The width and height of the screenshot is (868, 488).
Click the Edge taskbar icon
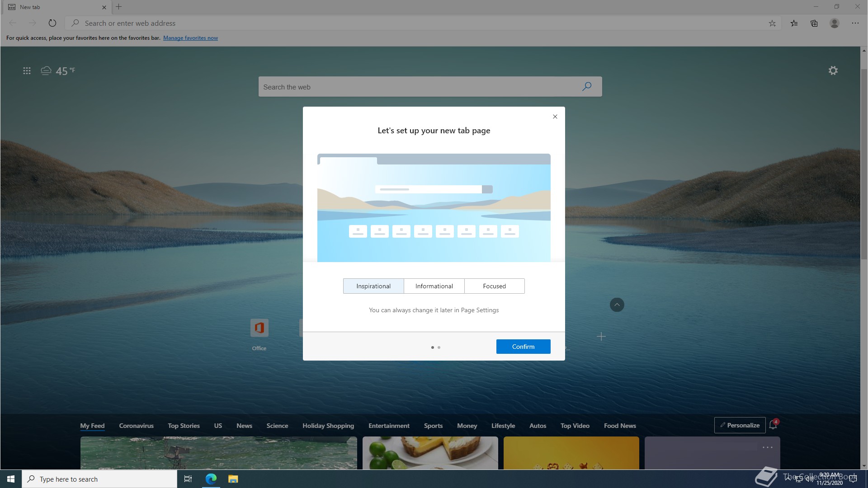click(211, 479)
